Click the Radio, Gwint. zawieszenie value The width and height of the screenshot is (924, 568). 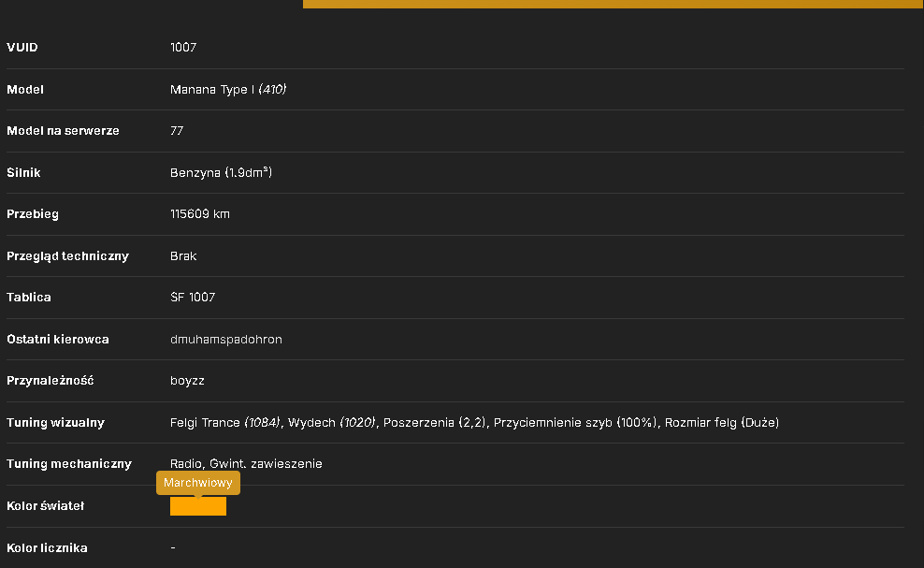246,463
